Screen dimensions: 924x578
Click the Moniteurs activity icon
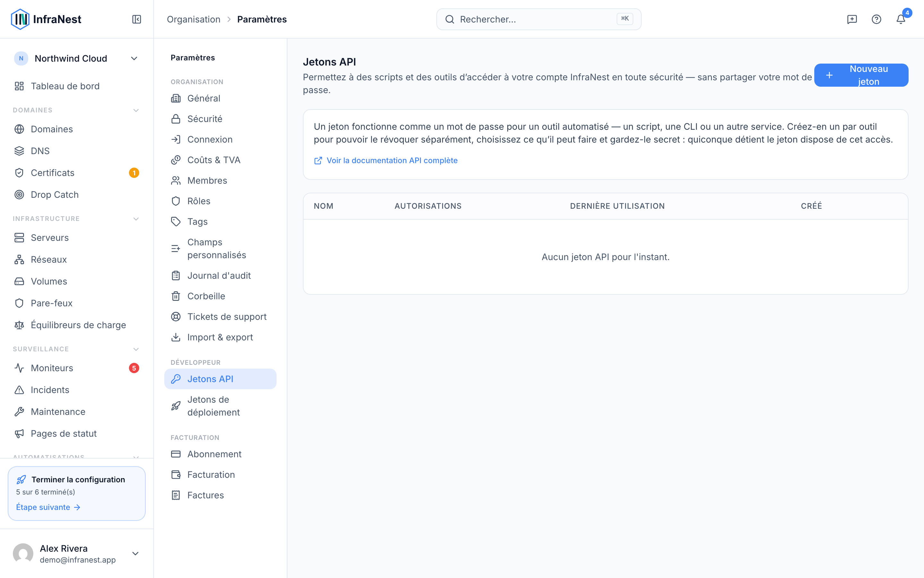(19, 368)
